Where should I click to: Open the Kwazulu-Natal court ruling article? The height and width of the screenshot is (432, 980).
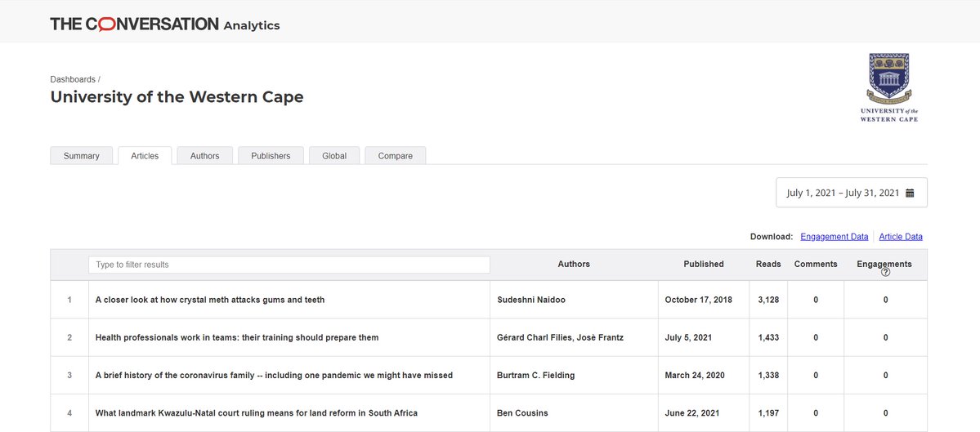pyautogui.click(x=257, y=413)
